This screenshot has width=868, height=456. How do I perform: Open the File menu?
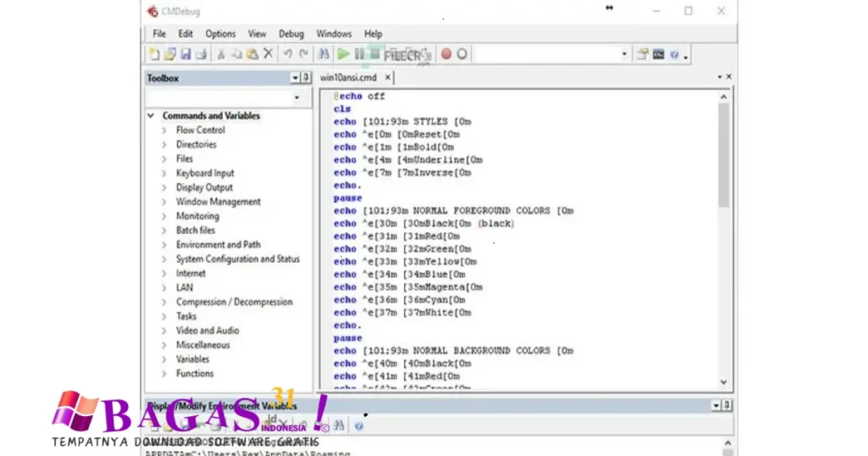click(159, 34)
